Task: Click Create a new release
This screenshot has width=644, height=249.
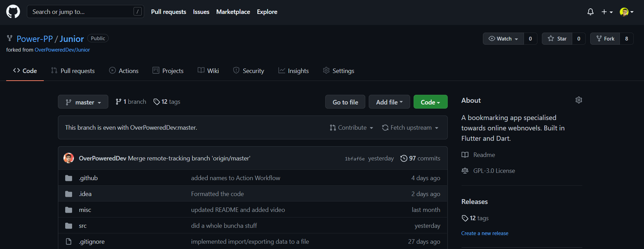Action: 485,233
